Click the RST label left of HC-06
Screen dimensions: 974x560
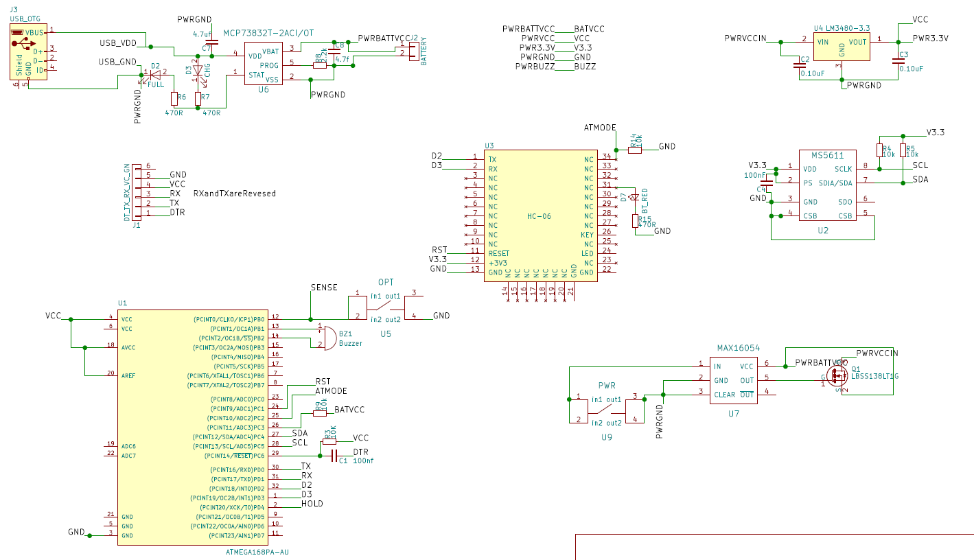[x=439, y=250]
